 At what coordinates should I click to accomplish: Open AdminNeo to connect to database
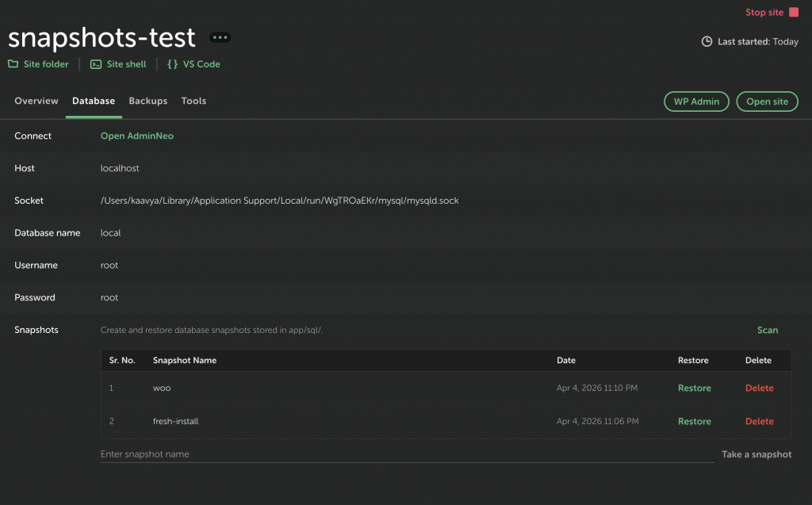click(136, 136)
